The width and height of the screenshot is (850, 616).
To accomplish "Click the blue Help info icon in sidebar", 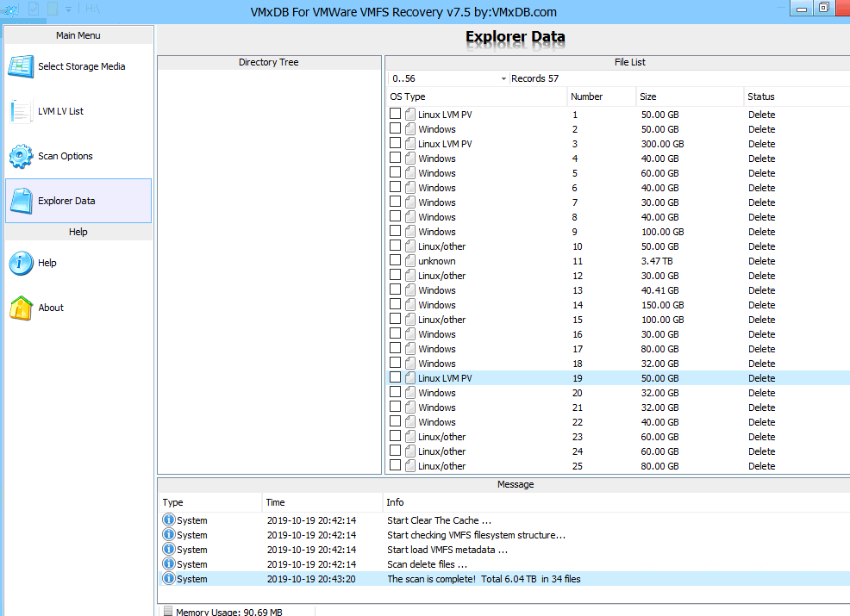I will tap(22, 264).
